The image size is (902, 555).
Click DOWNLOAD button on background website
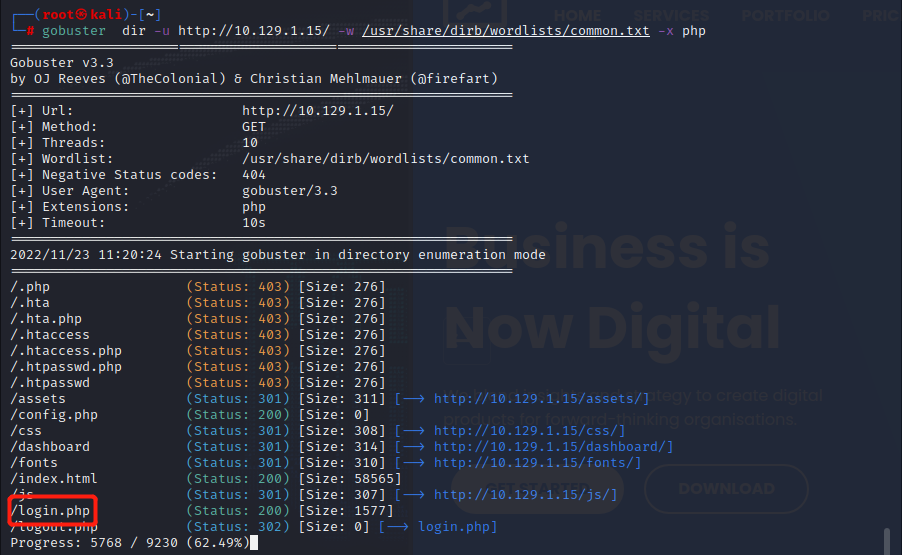(726, 489)
